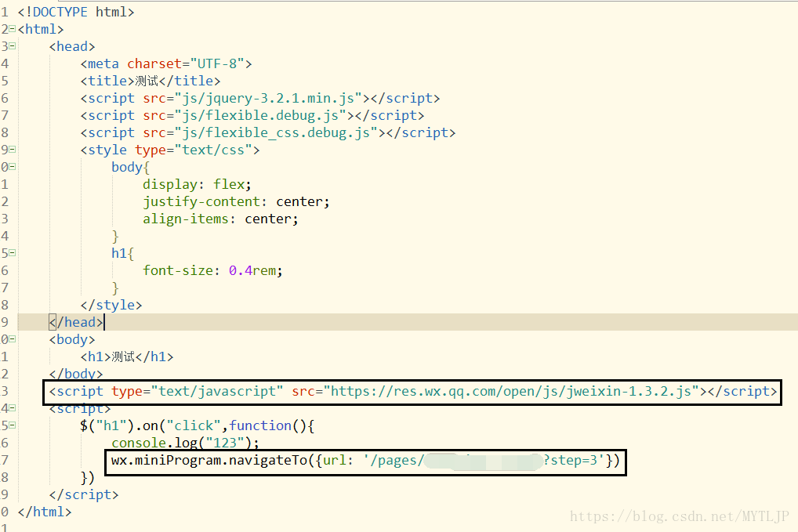The image size is (798, 532).
Task: Fold the h1{ CSS rule
Action: [x=13, y=253]
